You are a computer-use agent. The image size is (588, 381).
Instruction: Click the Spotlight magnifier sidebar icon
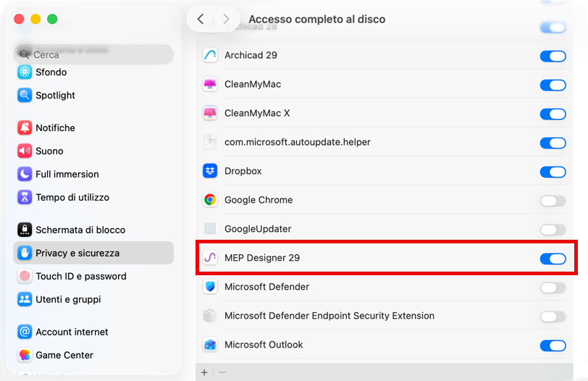tap(25, 96)
